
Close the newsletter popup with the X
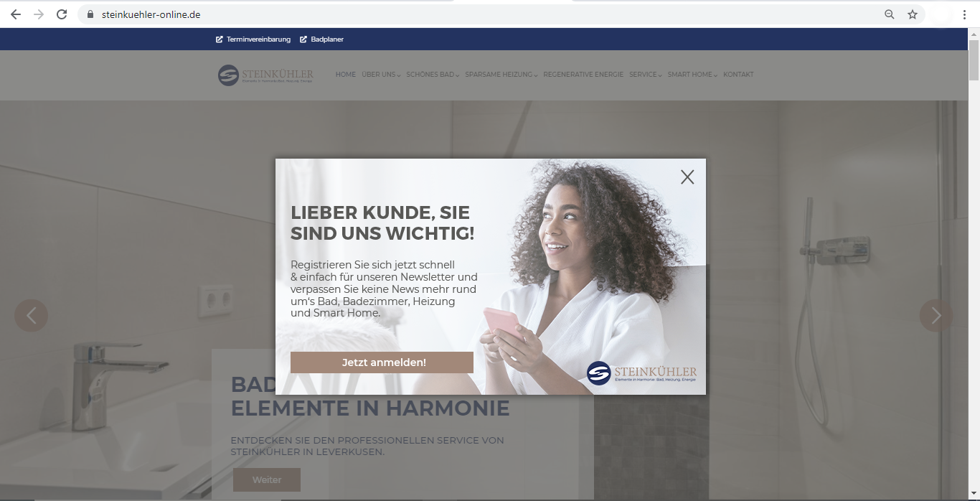(687, 177)
